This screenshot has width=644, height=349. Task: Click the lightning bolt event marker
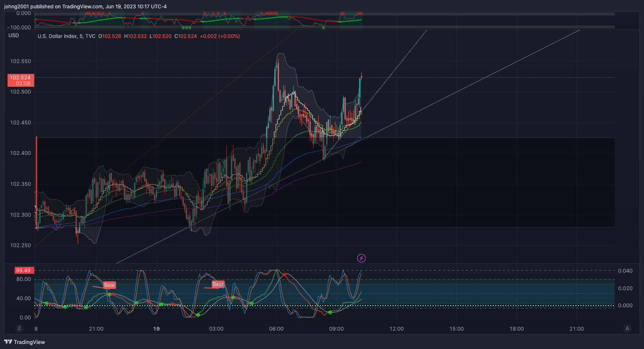pyautogui.click(x=362, y=258)
